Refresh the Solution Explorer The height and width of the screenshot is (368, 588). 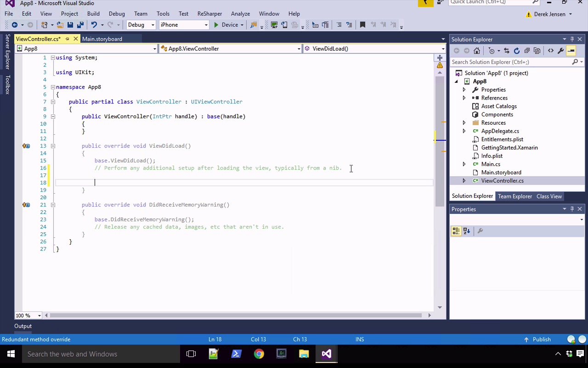point(517,51)
